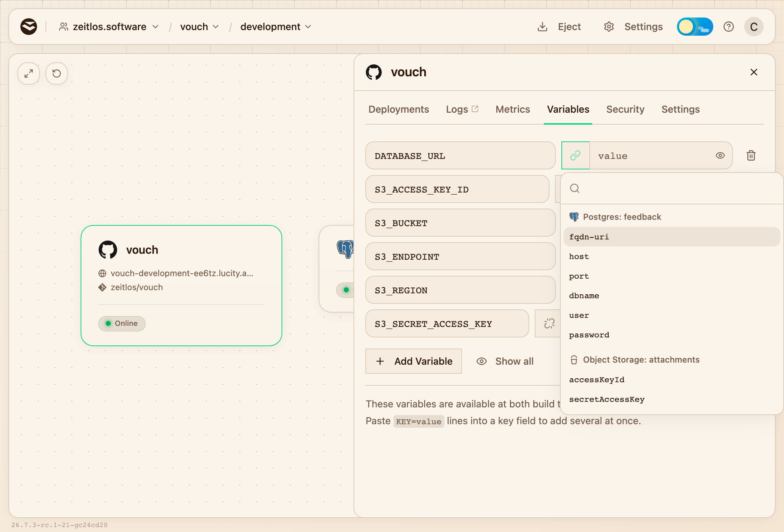Toggle the light/dark theme switch
Image resolution: width=784 pixels, height=532 pixels.
click(695, 27)
